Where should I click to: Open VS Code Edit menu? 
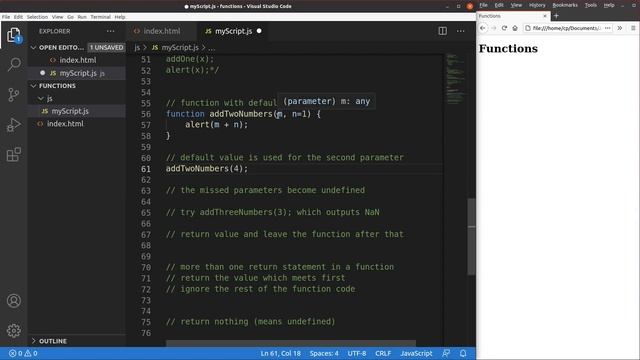tap(18, 17)
